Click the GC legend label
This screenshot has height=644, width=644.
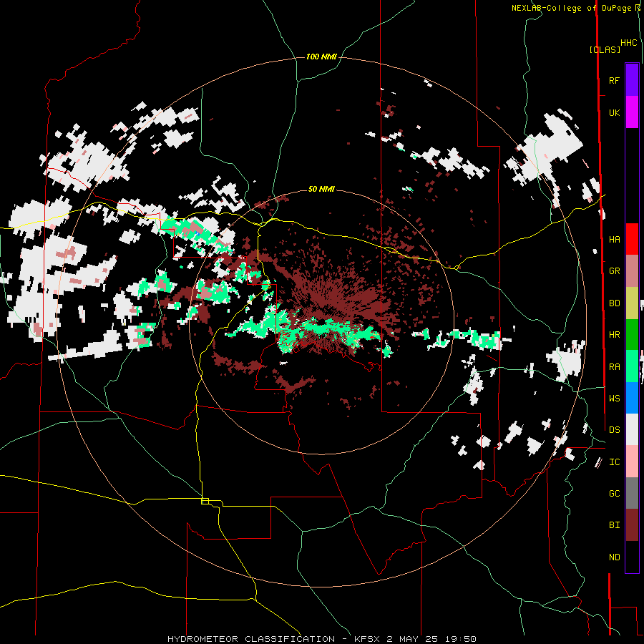[x=614, y=494]
